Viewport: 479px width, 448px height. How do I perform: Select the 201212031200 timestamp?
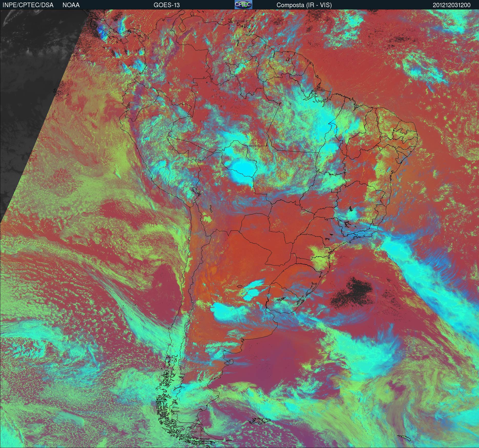coord(452,5)
